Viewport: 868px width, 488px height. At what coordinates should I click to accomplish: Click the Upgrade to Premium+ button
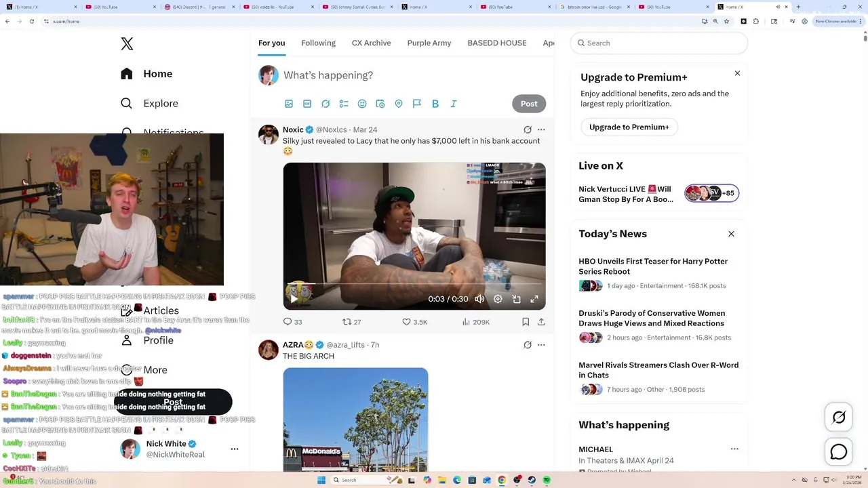629,127
